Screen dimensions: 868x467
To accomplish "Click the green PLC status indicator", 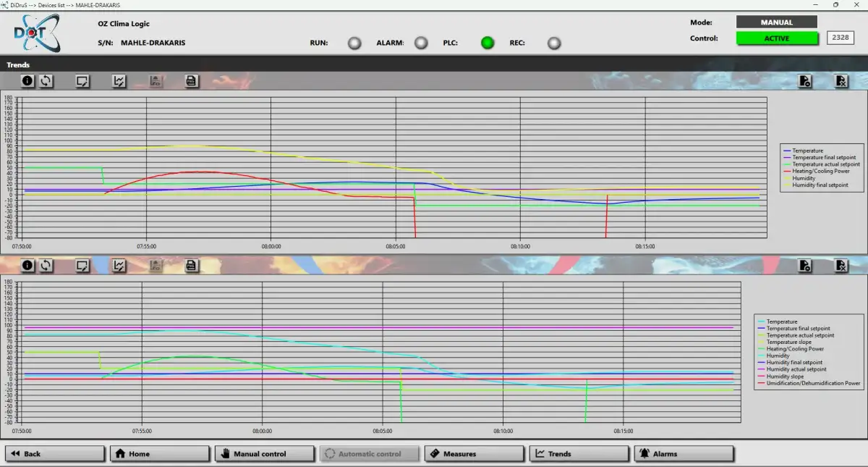I will tap(488, 43).
